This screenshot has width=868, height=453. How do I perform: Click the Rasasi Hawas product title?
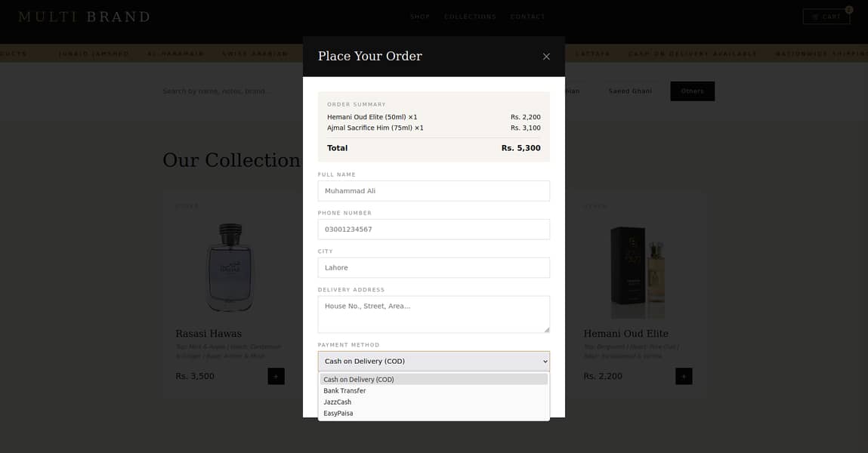coord(209,334)
